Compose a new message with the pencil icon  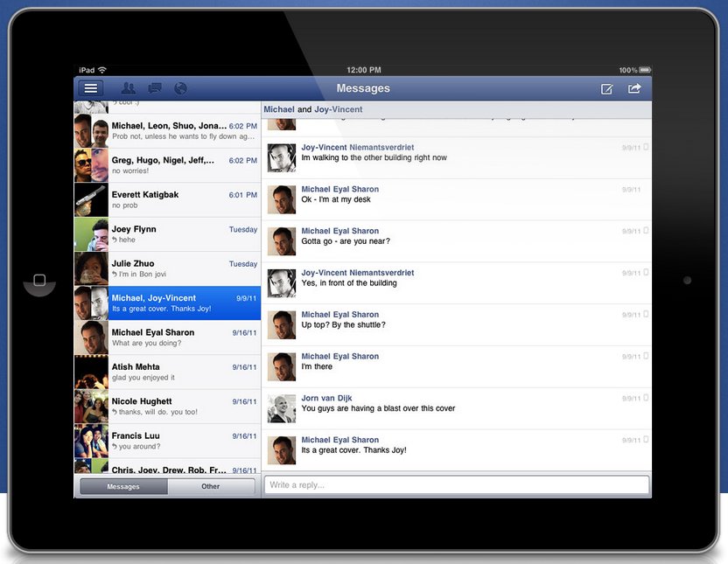point(607,88)
